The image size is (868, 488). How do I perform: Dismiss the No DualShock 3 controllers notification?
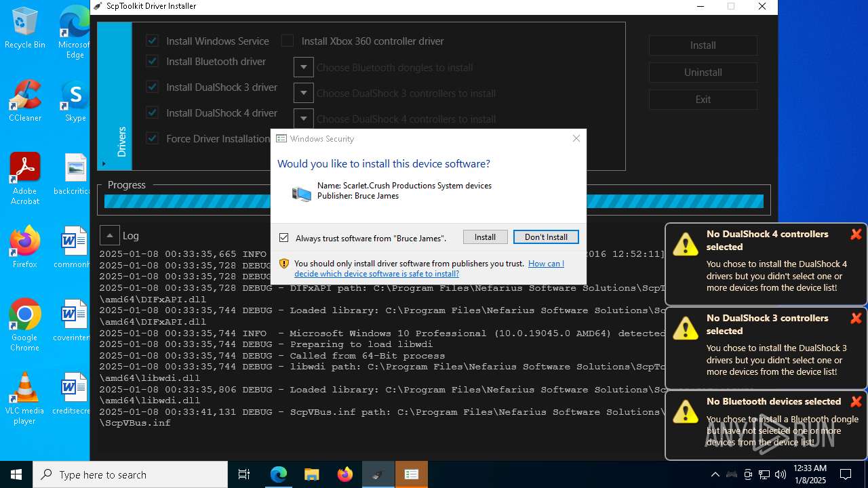(856, 319)
